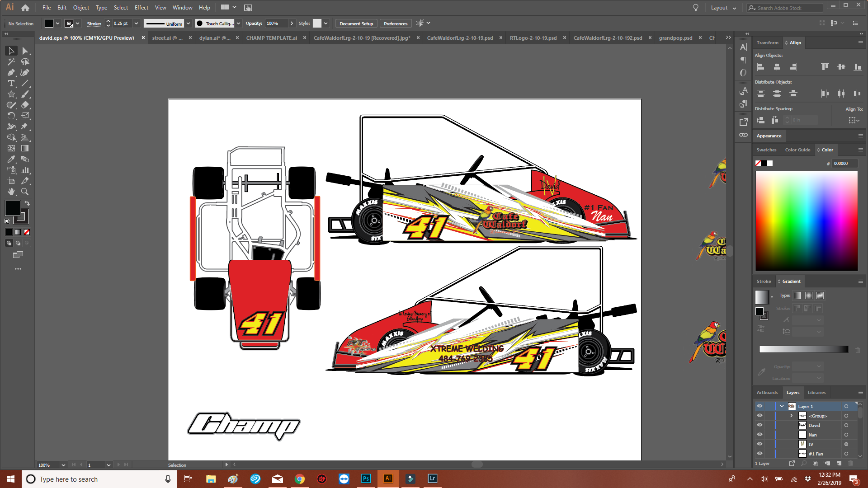
Task: Open the fill color dropdown
Action: (58, 23)
